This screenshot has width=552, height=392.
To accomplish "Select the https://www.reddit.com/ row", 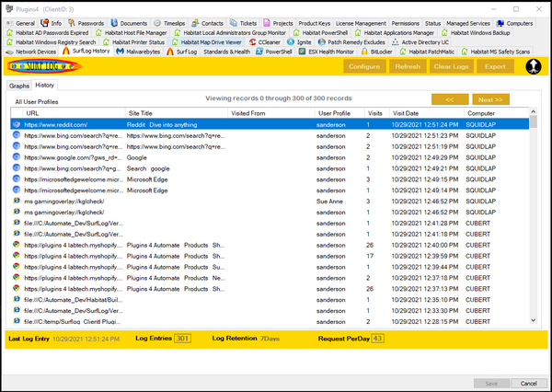I will 270,124.
